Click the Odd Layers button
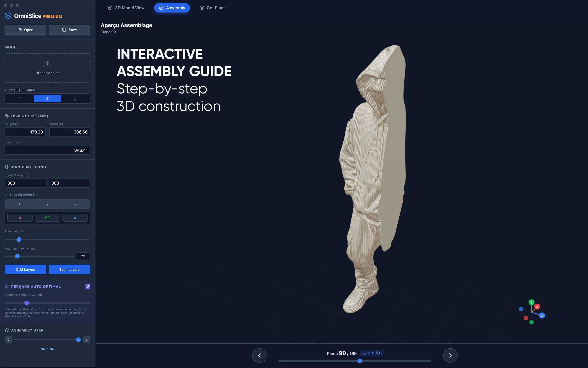 pos(25,269)
